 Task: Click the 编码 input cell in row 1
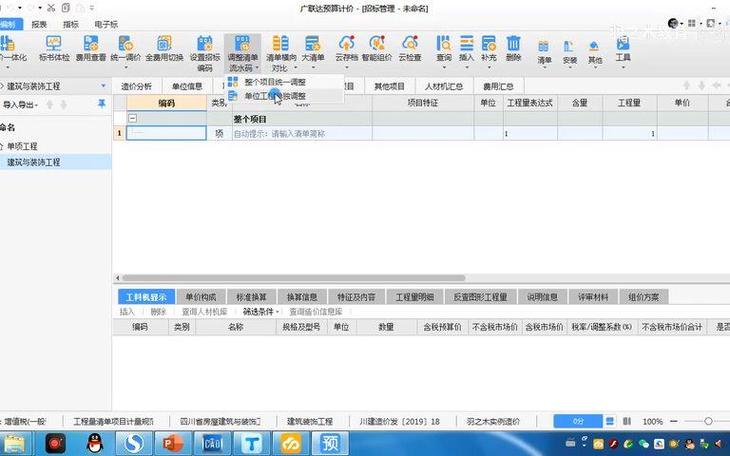click(x=166, y=133)
